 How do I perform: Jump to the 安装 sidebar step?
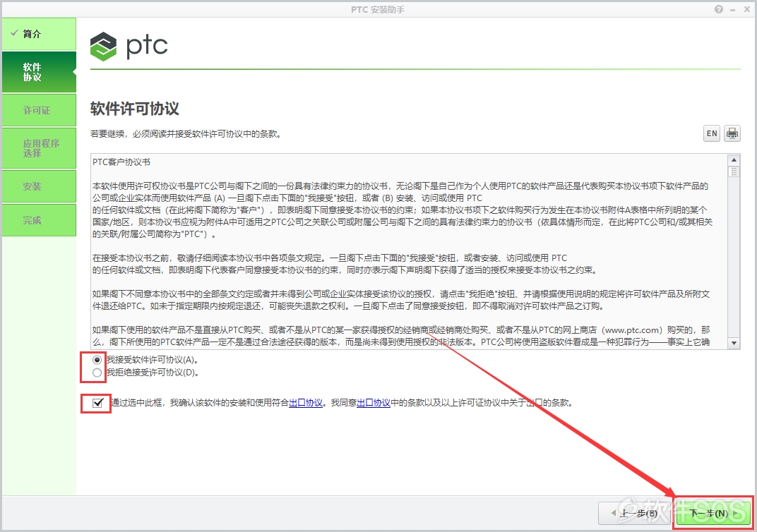pos(39,186)
